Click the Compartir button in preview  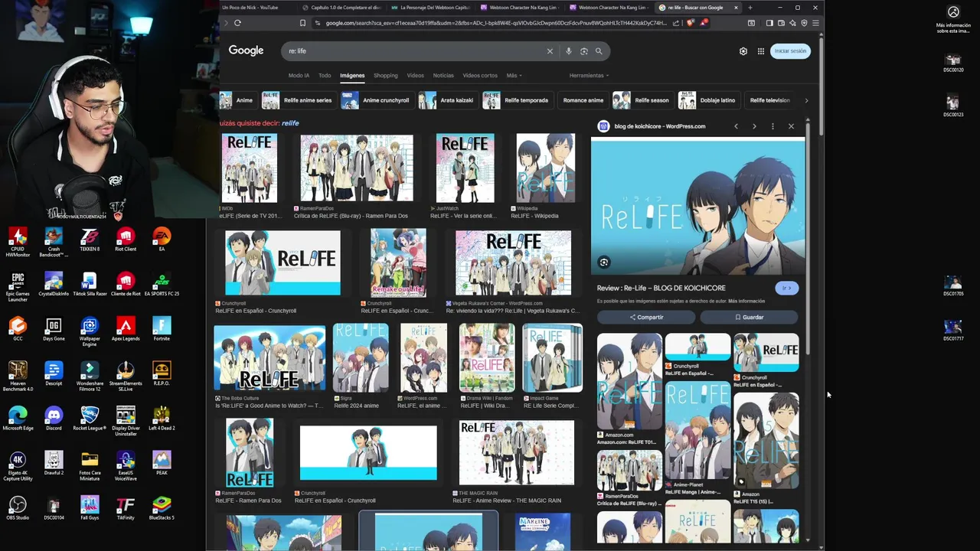pyautogui.click(x=646, y=317)
